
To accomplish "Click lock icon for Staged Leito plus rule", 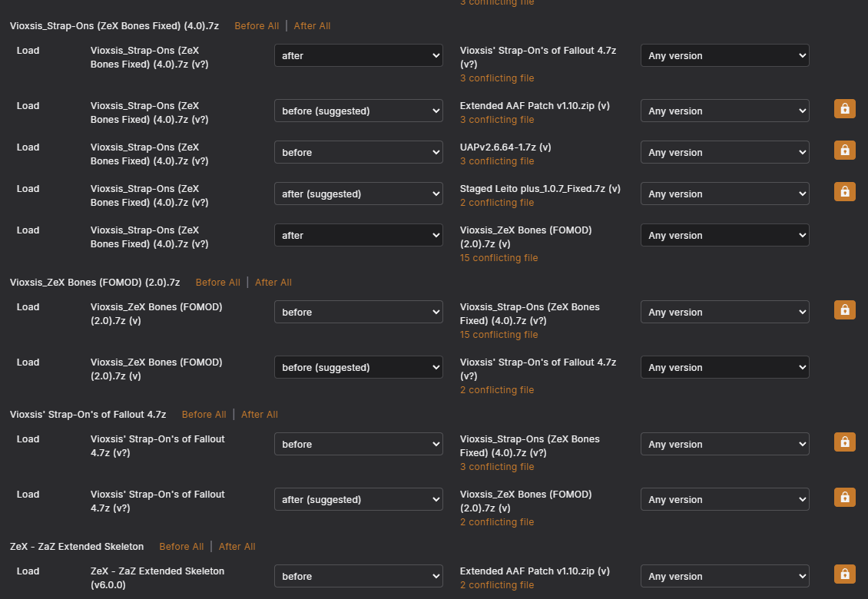I will [845, 191].
